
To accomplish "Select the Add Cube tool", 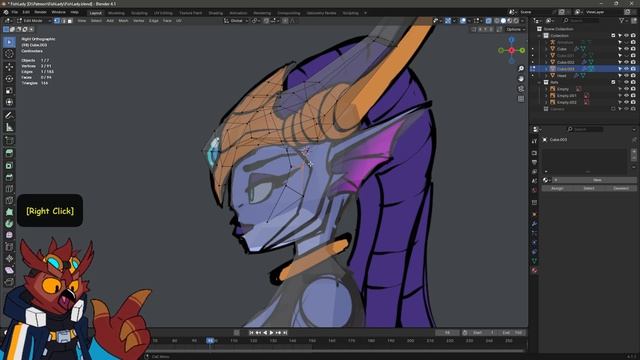I will pyautogui.click(x=9, y=141).
